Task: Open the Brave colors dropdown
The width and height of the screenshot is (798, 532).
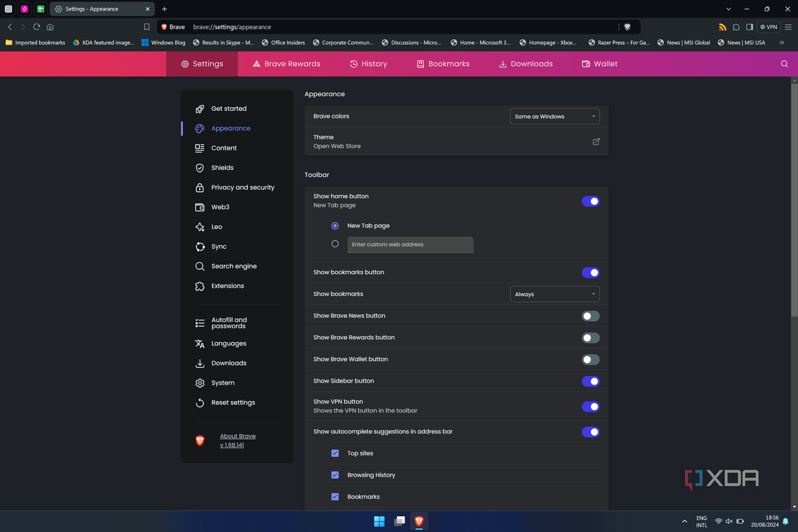Action: 555,117
